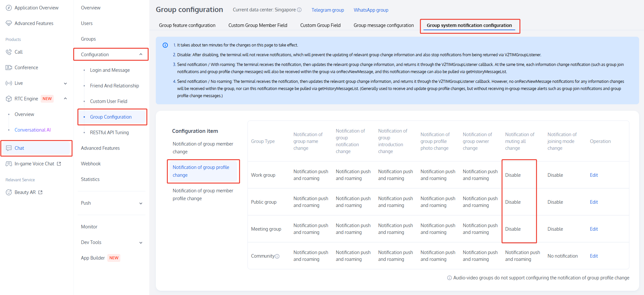The width and height of the screenshot is (644, 295).
Task: Open RESTful API Tuning configuration page
Action: point(109,133)
